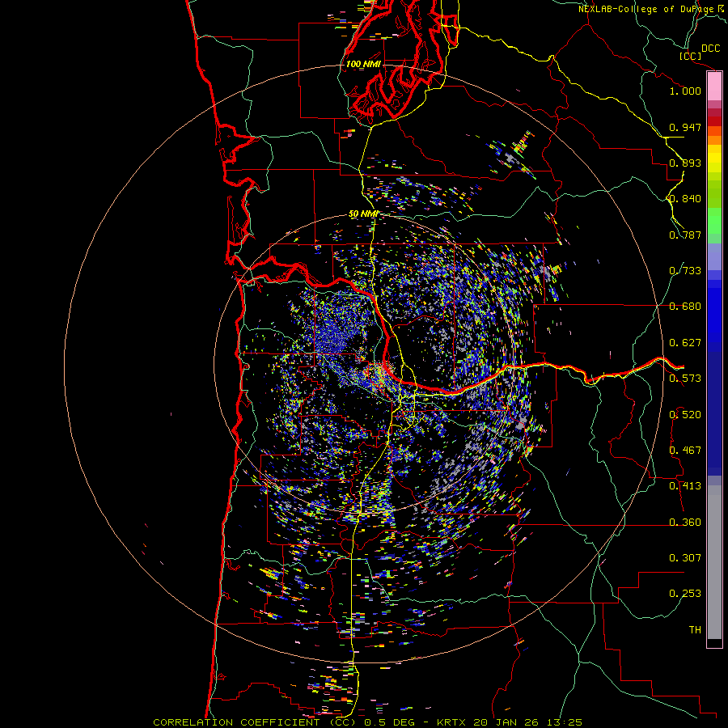The image size is (728, 728).
Task: Select the 0.947 color scale value
Action: (x=685, y=127)
